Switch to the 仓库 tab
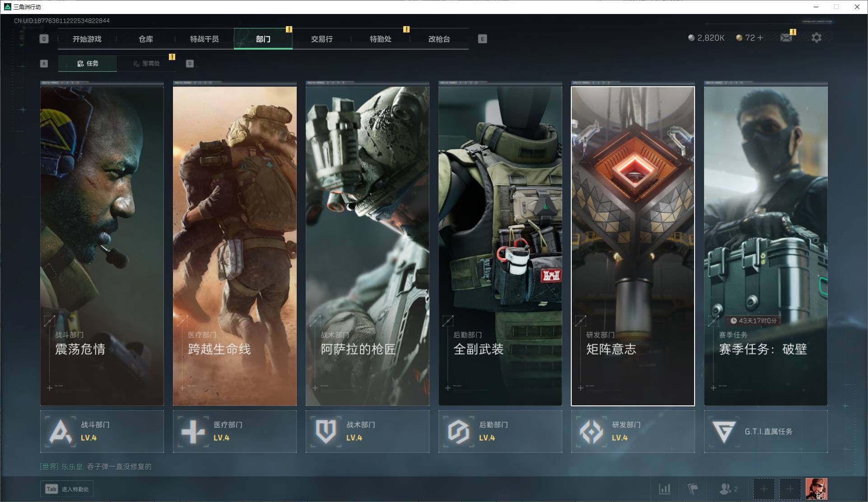The image size is (868, 502). [146, 39]
